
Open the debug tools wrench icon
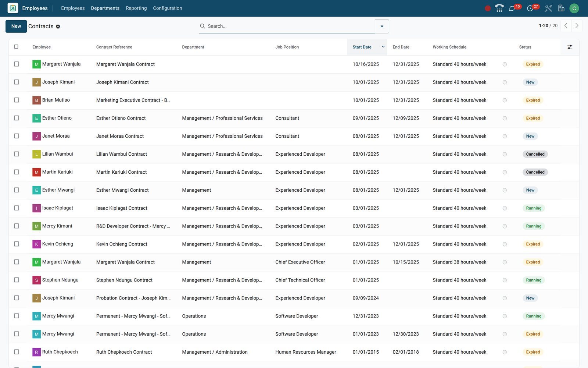click(x=548, y=8)
